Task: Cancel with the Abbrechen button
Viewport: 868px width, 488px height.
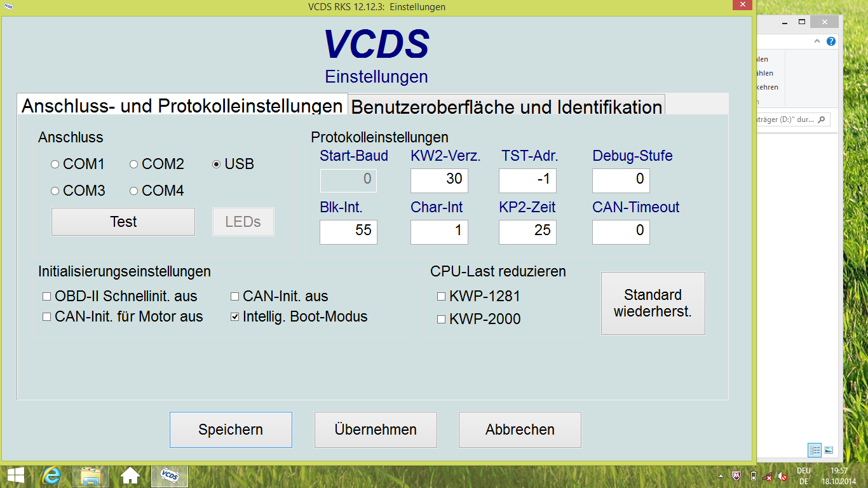Action: click(520, 430)
